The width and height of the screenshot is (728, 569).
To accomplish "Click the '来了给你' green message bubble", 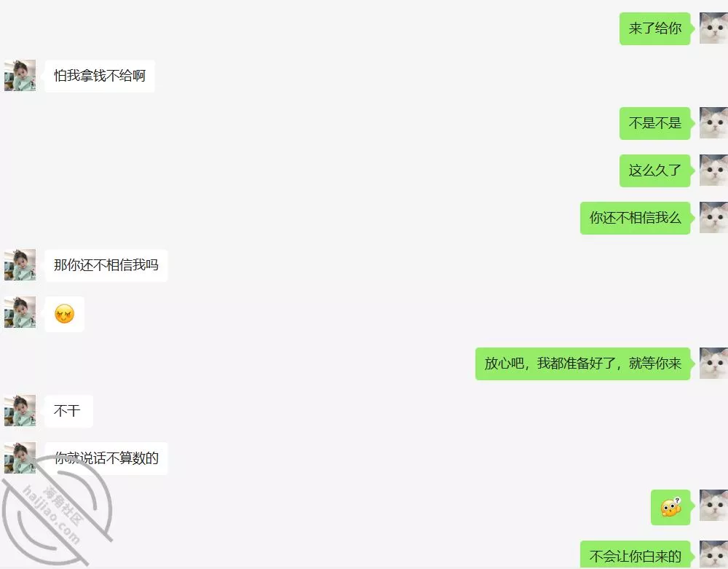I will point(654,28).
